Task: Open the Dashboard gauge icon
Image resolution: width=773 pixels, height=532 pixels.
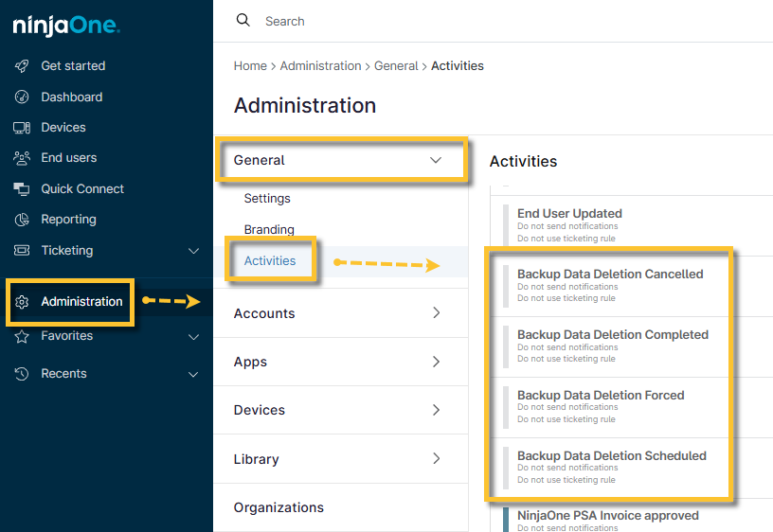Action: click(x=22, y=98)
